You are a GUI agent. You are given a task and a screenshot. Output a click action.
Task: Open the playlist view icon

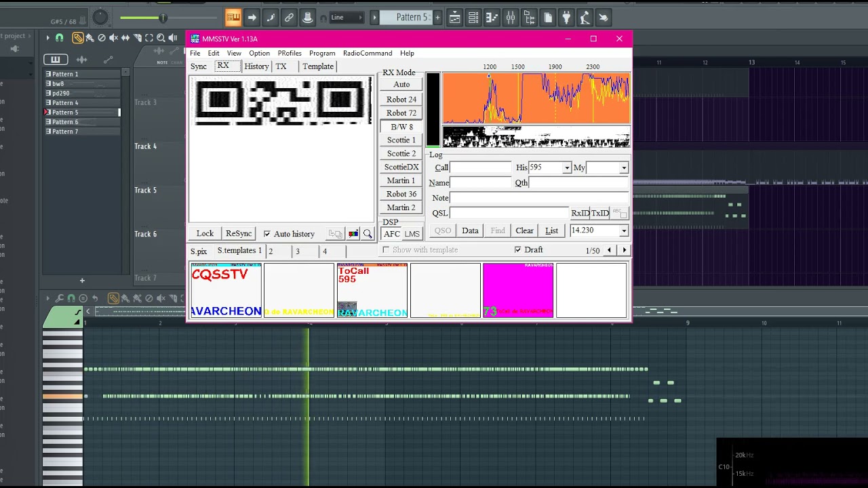tap(455, 18)
